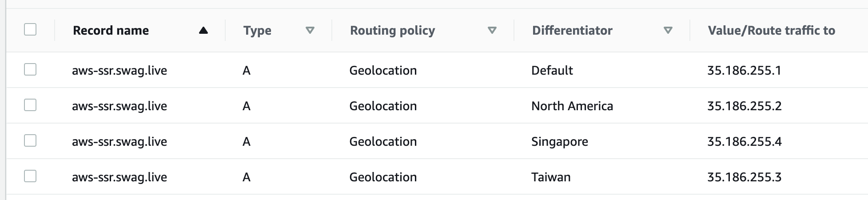Click the Value/Route traffic to header
868x200 pixels.
[771, 30]
